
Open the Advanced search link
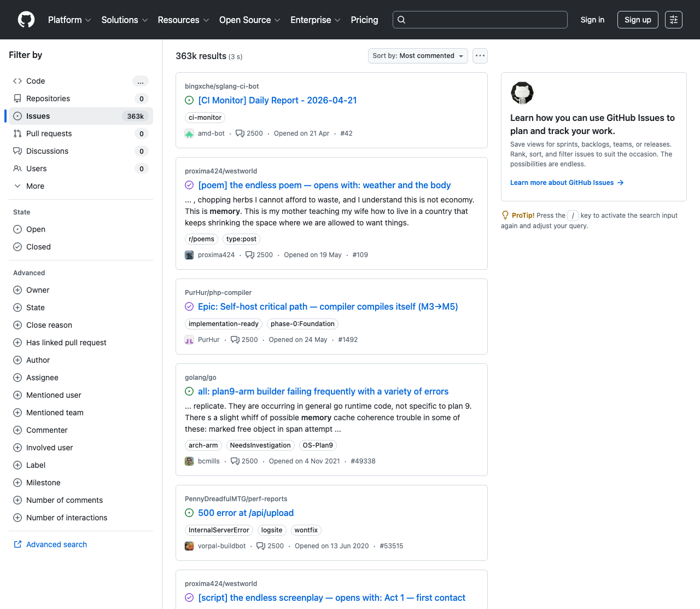pyautogui.click(x=56, y=544)
